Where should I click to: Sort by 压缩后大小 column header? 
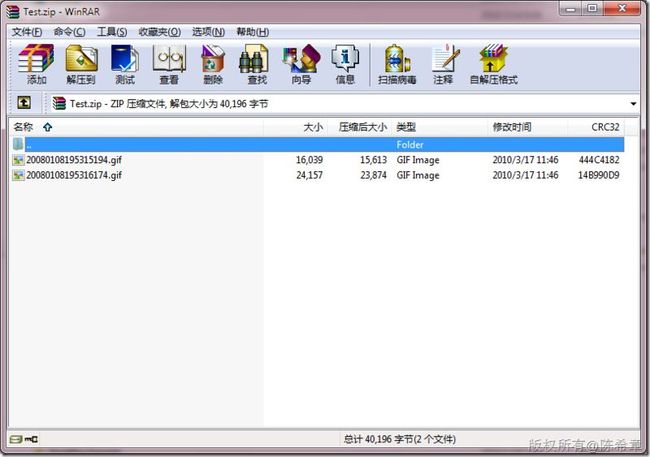click(x=360, y=127)
